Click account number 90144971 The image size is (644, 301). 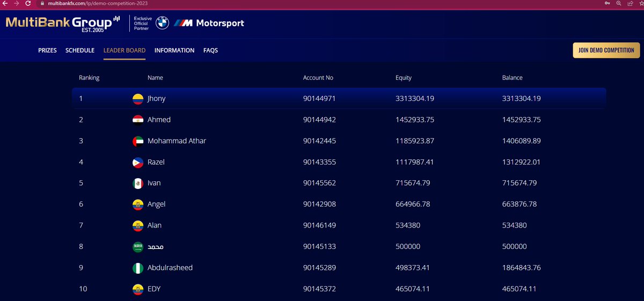[319, 99]
